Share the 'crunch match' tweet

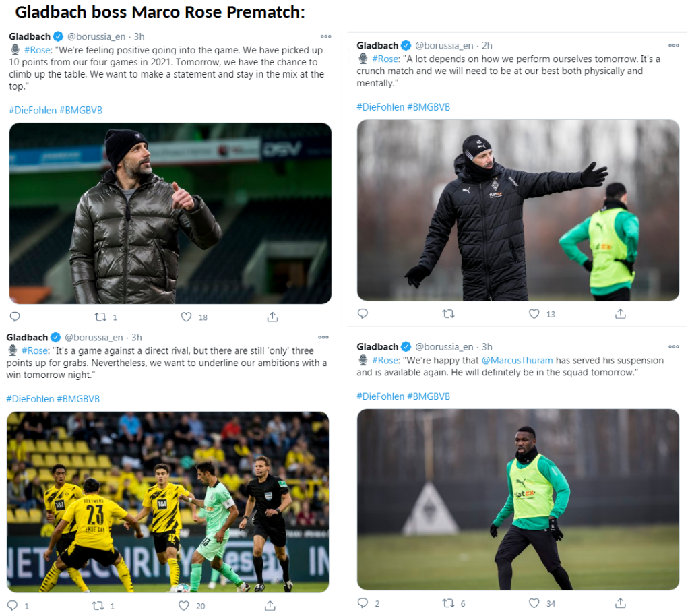pos(620,313)
